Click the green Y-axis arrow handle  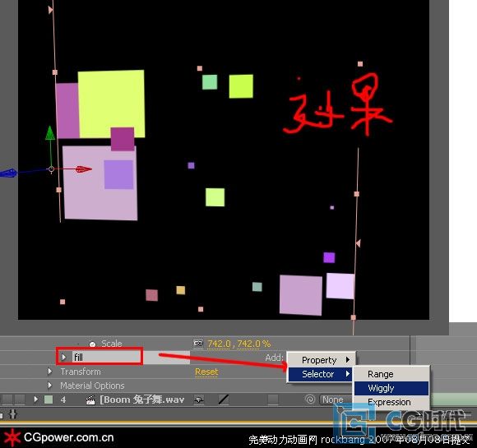pos(50,133)
